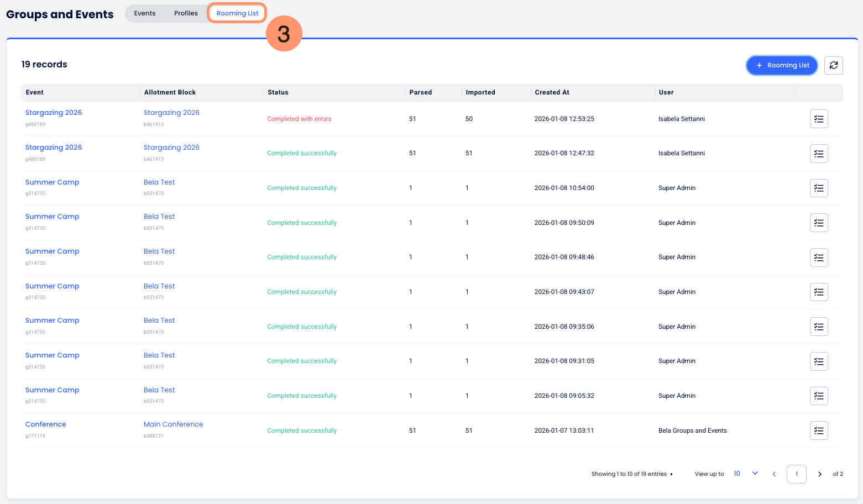Screen dimensions: 863x504
Task: Open details icon for the 09:43:07 Summer Camp import
Action: point(818,292)
